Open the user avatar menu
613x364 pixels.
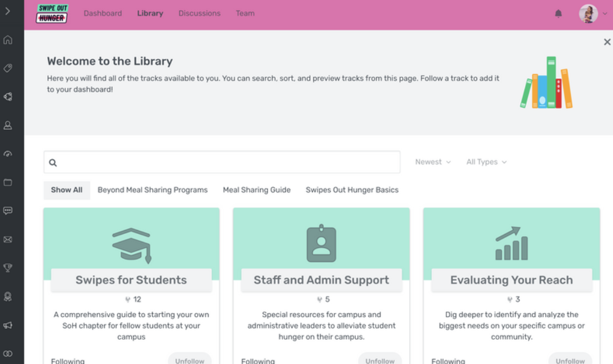click(593, 14)
